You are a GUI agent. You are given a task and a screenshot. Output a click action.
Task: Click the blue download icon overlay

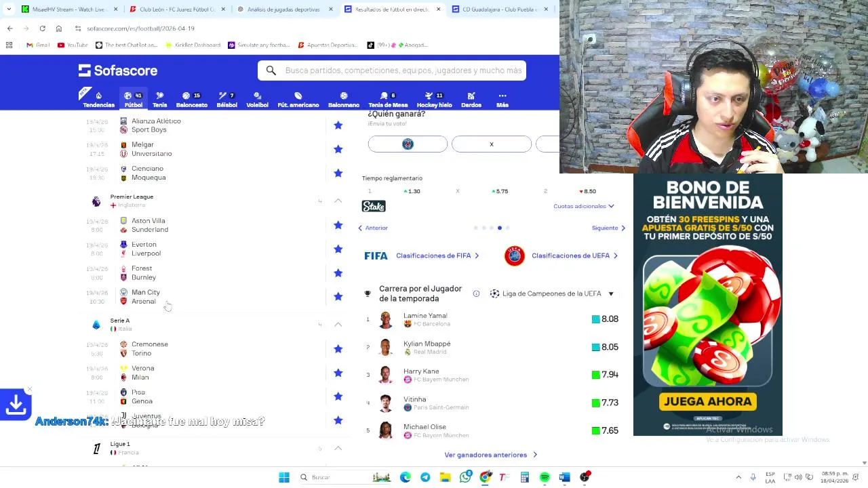coord(16,405)
